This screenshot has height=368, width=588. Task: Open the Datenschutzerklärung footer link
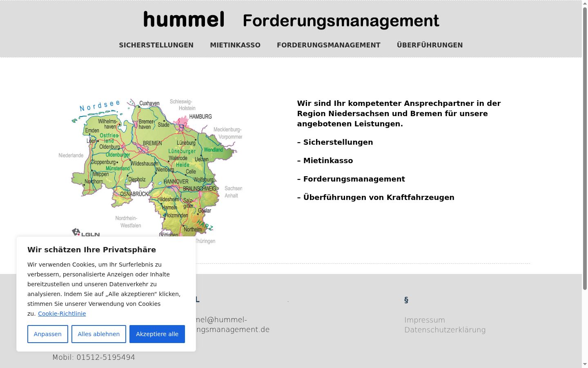click(445, 330)
